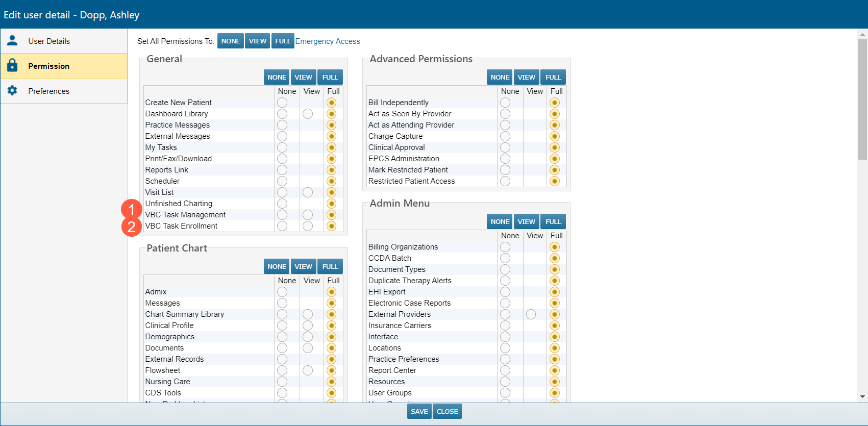Select View for VBC Task Management
The width and height of the screenshot is (868, 426).
(308, 215)
